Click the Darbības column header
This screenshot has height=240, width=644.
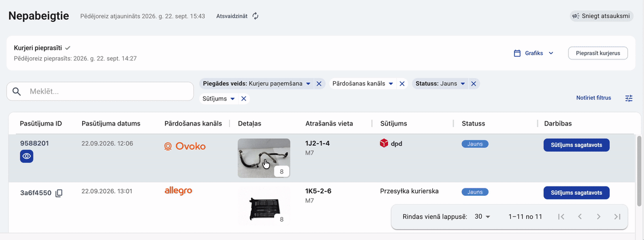(x=558, y=123)
